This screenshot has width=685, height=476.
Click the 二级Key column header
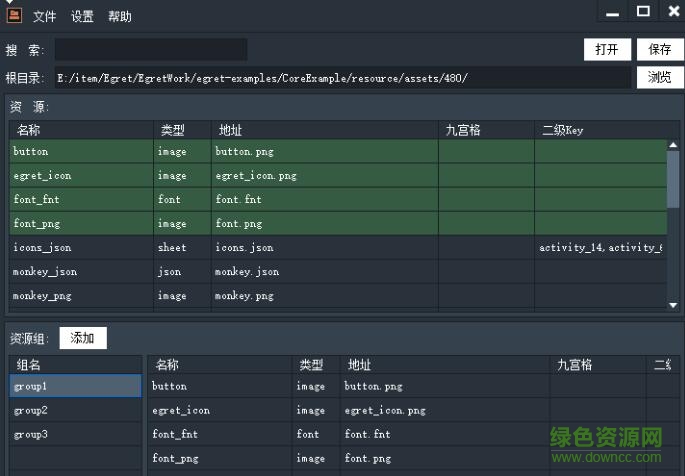pyautogui.click(x=563, y=130)
